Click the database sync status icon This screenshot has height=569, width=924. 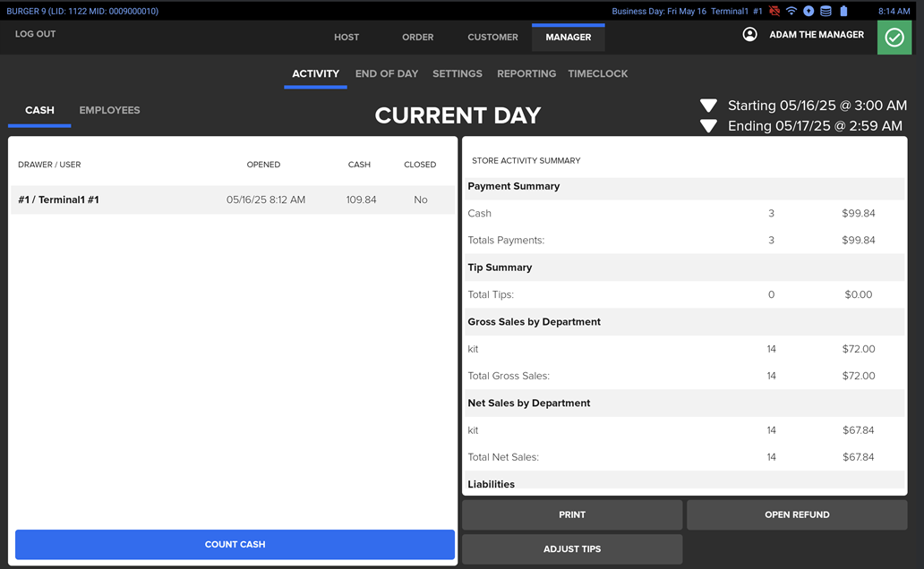coord(826,12)
